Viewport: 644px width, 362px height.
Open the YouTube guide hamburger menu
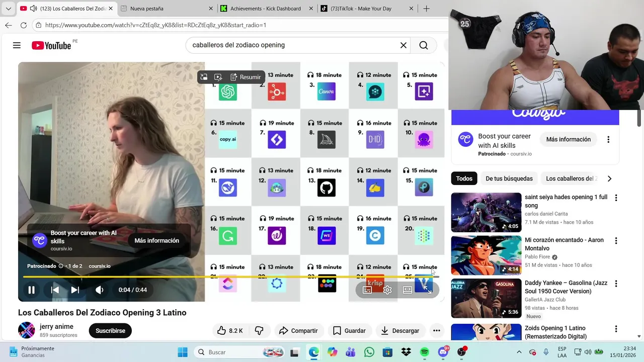[x=17, y=45]
